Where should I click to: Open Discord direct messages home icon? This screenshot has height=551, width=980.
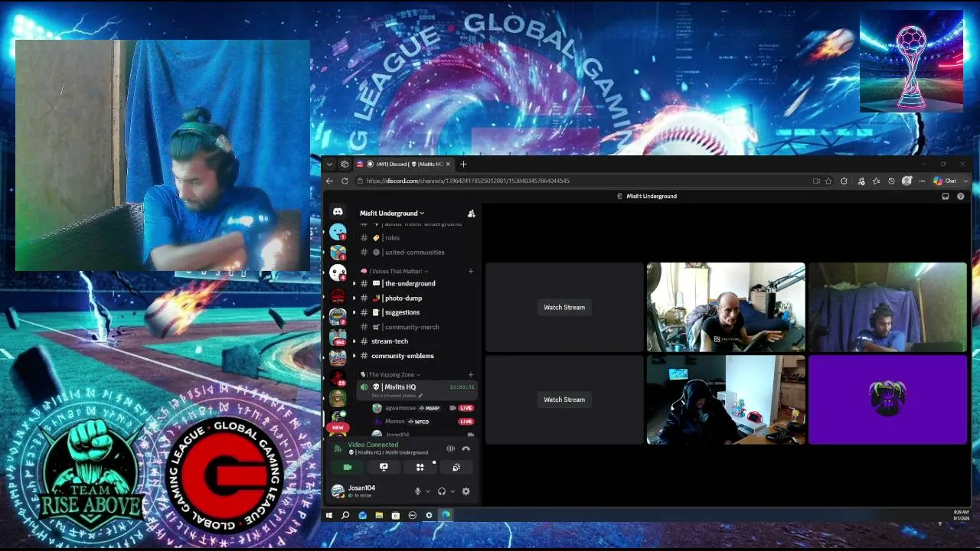point(338,212)
